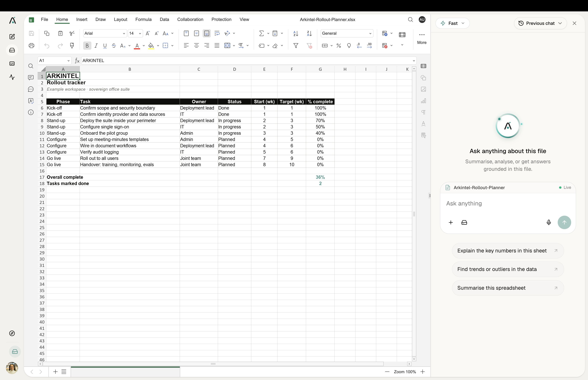Toggle Align bottom vertical alignment

coord(207,33)
